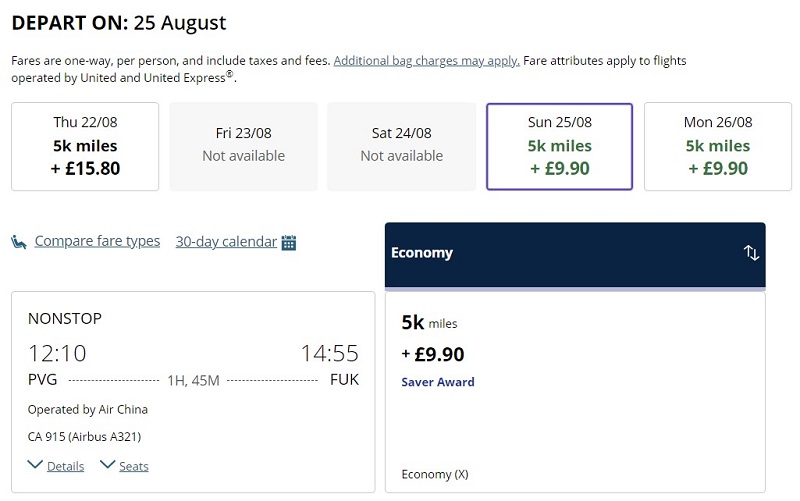This screenshot has height=501, width=800.
Task: Click the sort arrows icon in Economy header
Action: click(751, 253)
